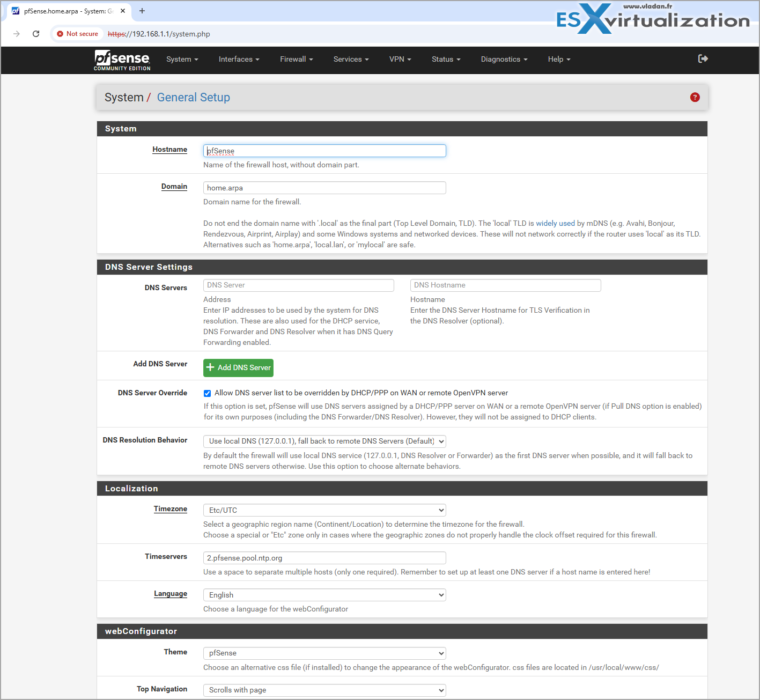Focus the DNS Server address field
This screenshot has width=760, height=700.
click(298, 285)
